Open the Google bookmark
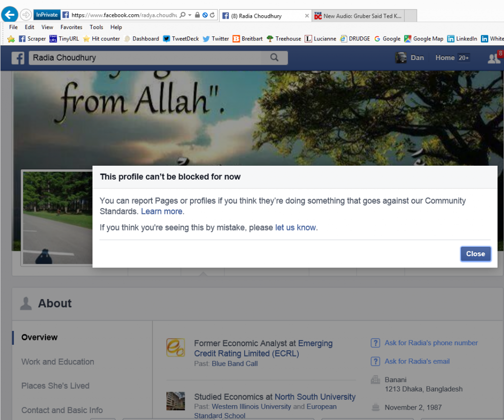 pos(387,39)
